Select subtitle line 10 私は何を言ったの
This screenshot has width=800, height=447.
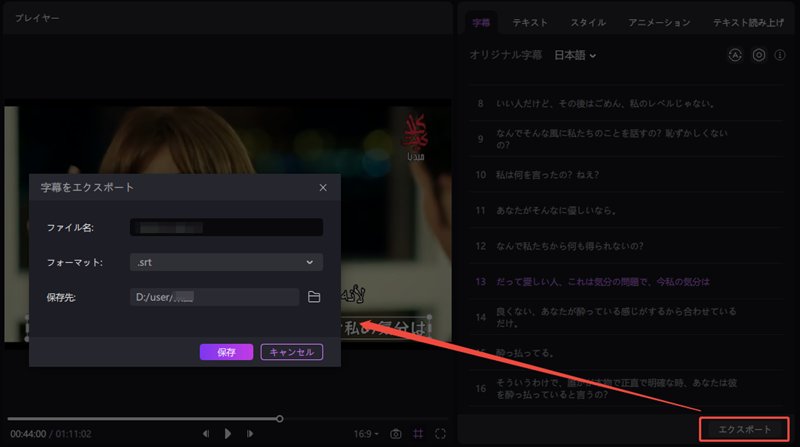pos(627,175)
